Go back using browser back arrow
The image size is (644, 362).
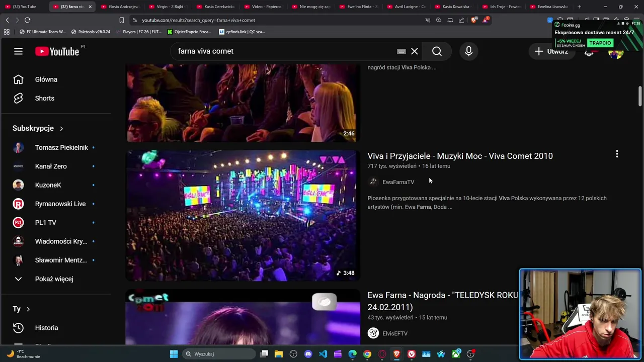click(x=7, y=20)
